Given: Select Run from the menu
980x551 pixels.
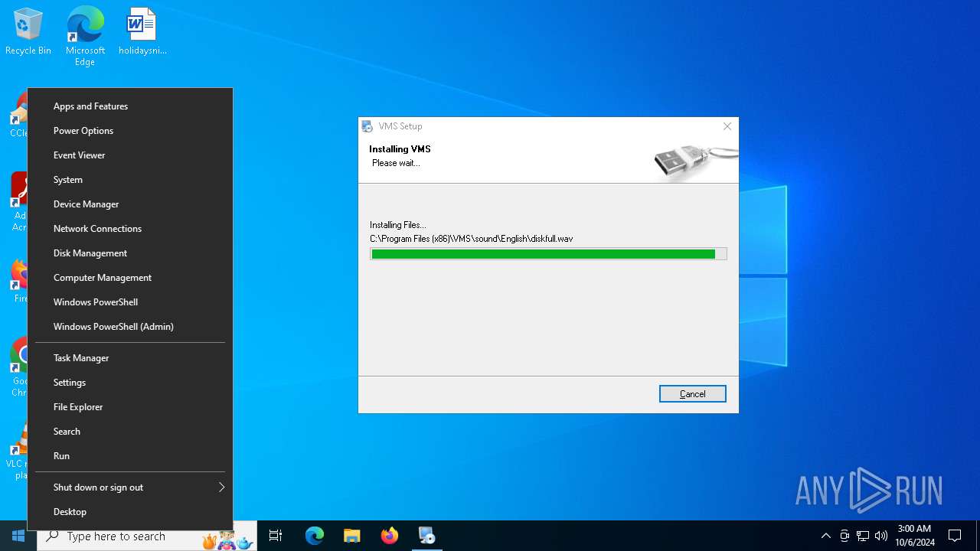Looking at the screenshot, I should point(130,456).
